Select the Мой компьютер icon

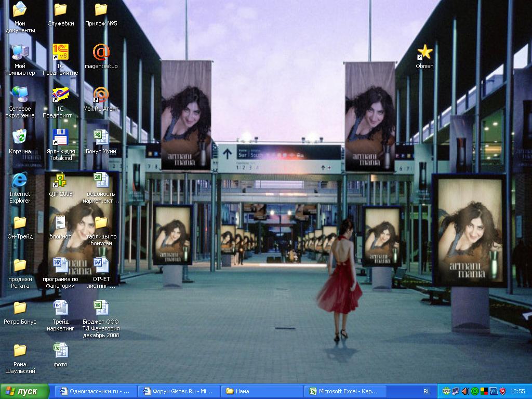pos(20,52)
